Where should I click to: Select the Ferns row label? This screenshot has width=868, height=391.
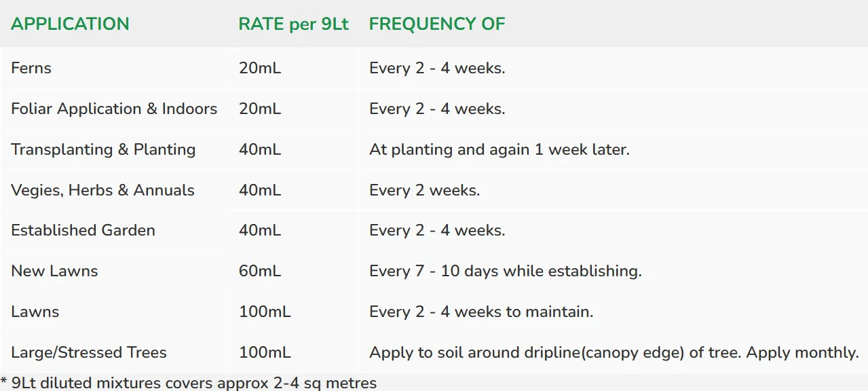point(31,68)
